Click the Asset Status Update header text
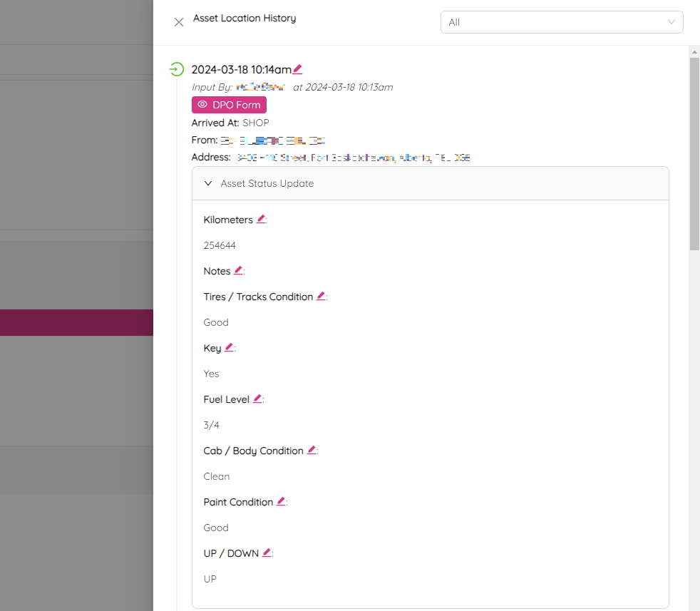 267,183
